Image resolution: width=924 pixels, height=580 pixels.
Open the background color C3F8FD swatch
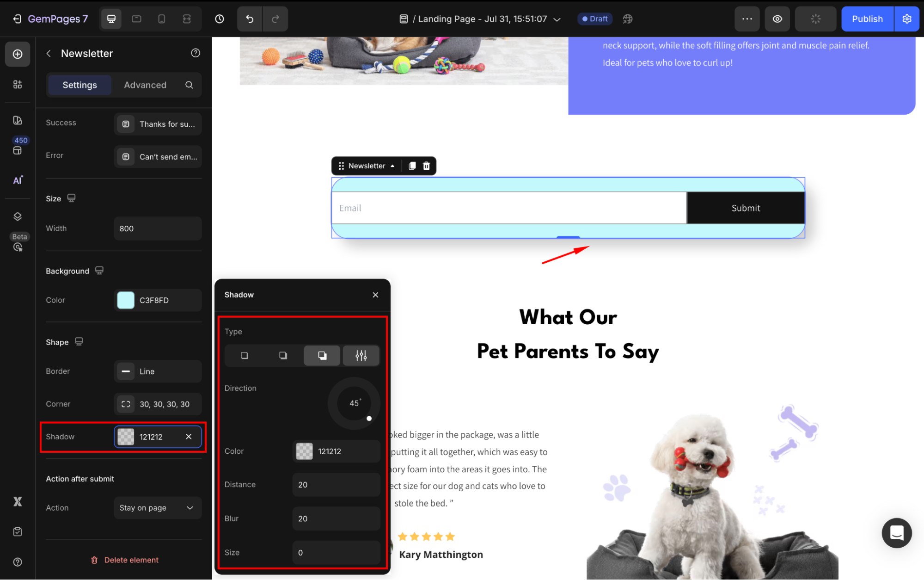126,300
